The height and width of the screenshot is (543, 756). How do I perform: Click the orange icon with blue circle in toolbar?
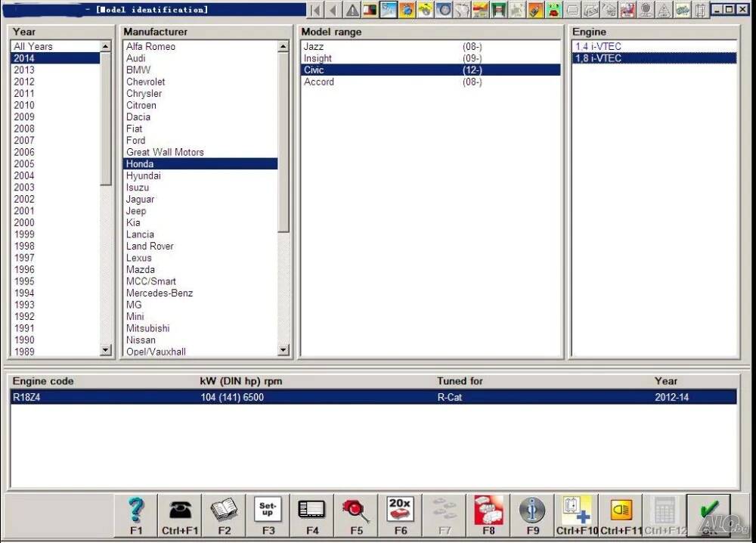coord(407,10)
